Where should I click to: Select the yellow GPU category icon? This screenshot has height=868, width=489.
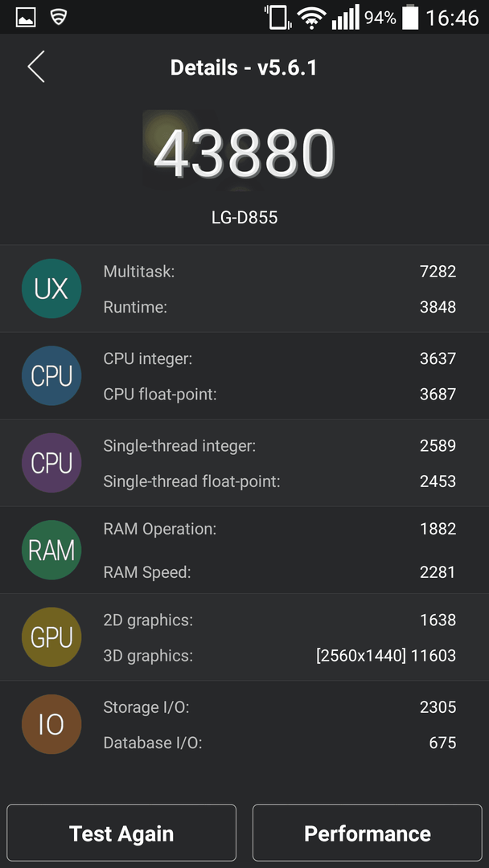(51, 637)
